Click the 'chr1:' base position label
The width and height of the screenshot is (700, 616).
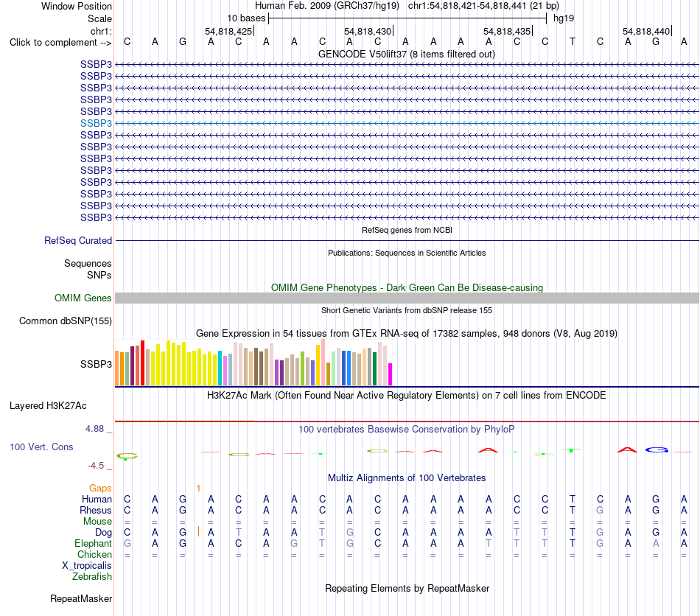[x=101, y=31]
